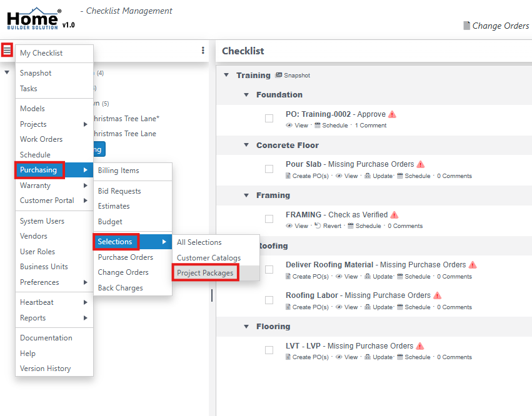532x416 pixels.
Task: Collapse the left tree root arrow
Action: (x=6, y=72)
